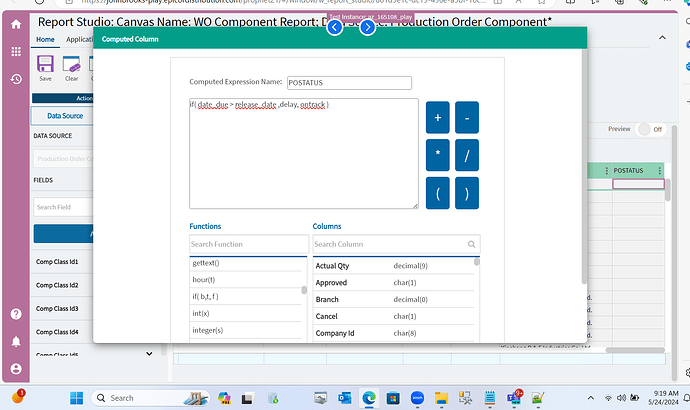Click the Functions list scrollbar

[304, 290]
